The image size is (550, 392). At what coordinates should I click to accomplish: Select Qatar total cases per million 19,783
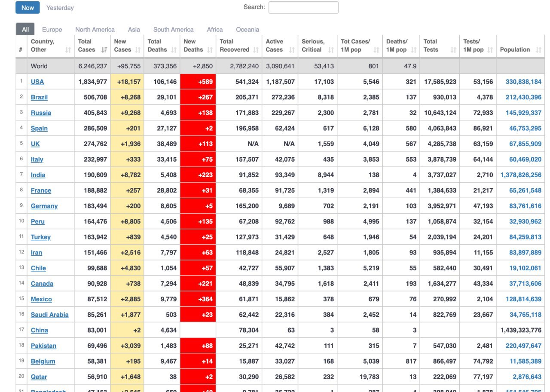[x=369, y=377]
